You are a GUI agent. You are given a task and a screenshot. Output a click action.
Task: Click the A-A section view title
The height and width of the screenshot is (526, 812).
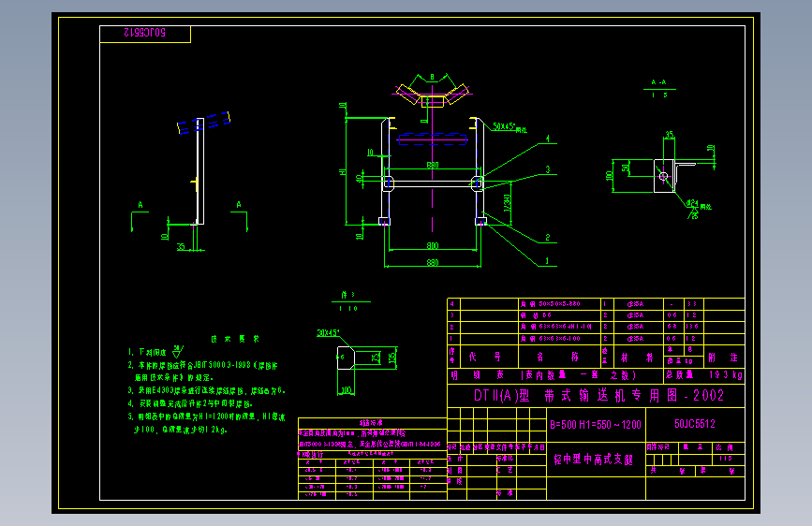coord(658,82)
